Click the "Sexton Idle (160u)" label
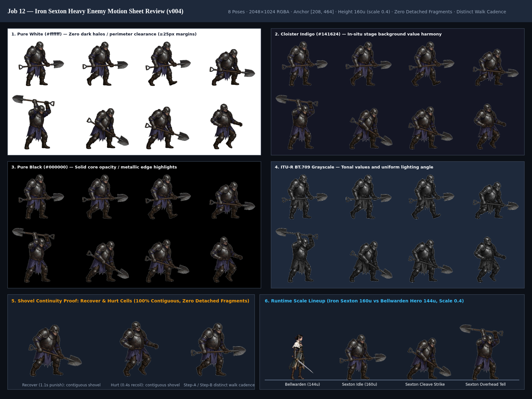 (359, 384)
